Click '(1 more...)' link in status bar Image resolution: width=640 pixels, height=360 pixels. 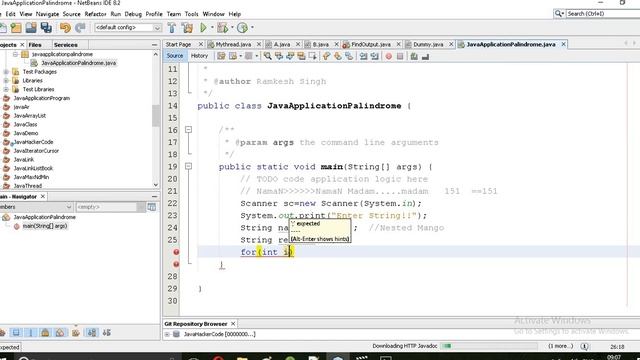point(560,346)
